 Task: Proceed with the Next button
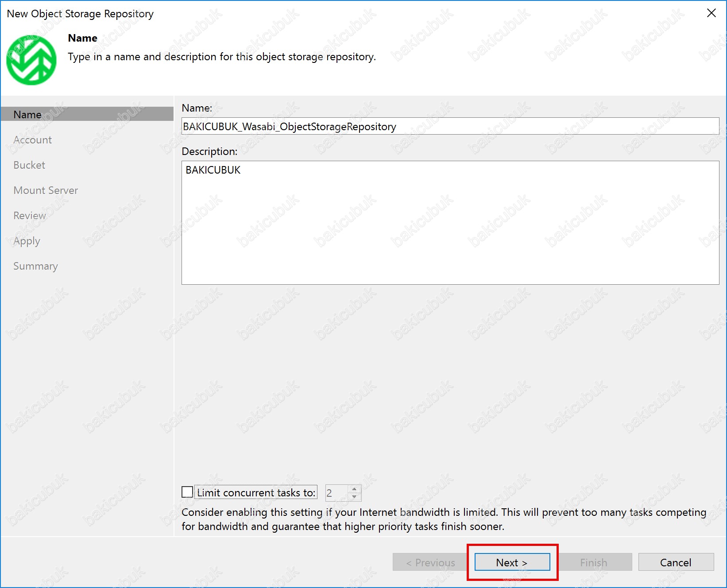[x=512, y=562]
